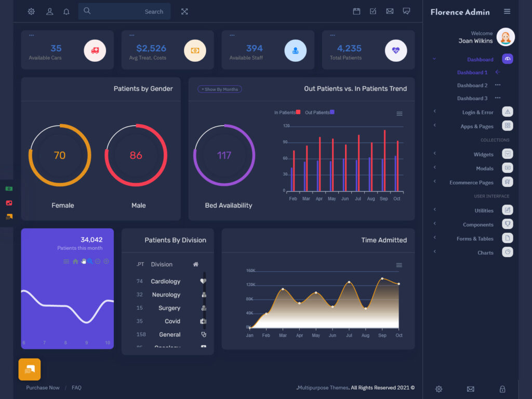Click the calendar icon in the top toolbar

click(x=356, y=11)
